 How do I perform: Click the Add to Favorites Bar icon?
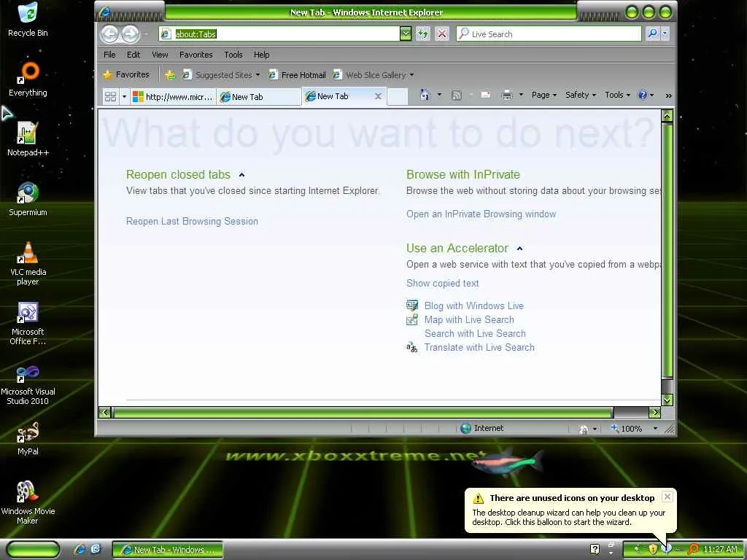point(169,75)
